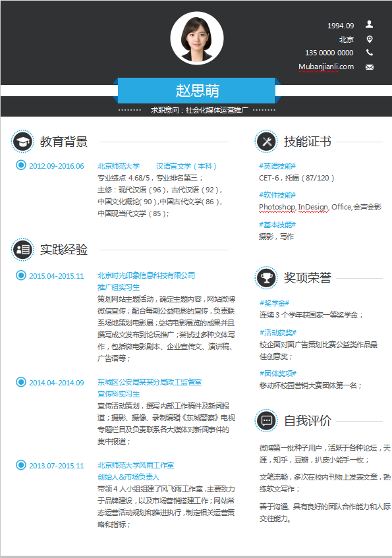The width and height of the screenshot is (392, 558).
Task: Click the #奖学金# tag heading
Action: 274,303
